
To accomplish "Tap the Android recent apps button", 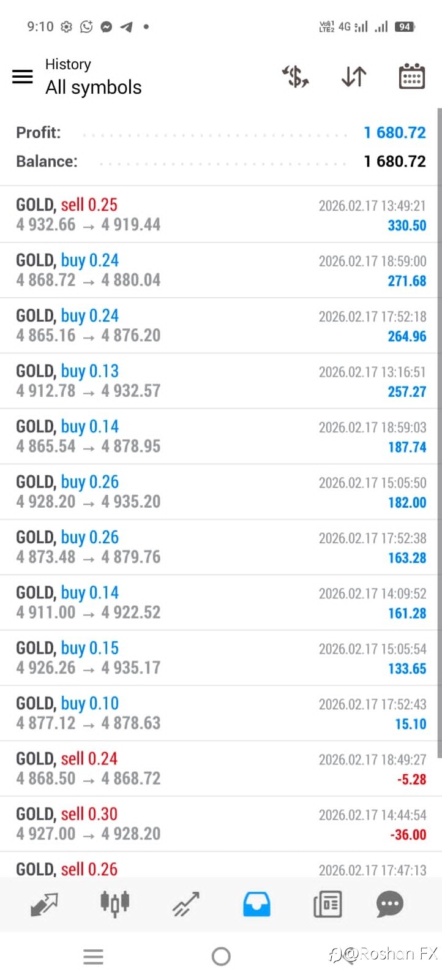I will (x=93, y=956).
